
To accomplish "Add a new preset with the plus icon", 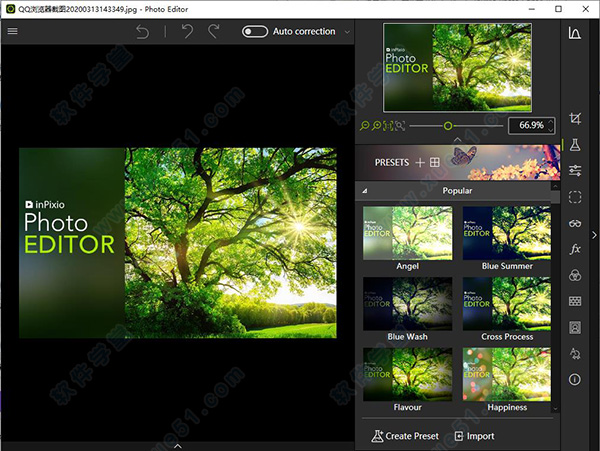I will [x=420, y=163].
